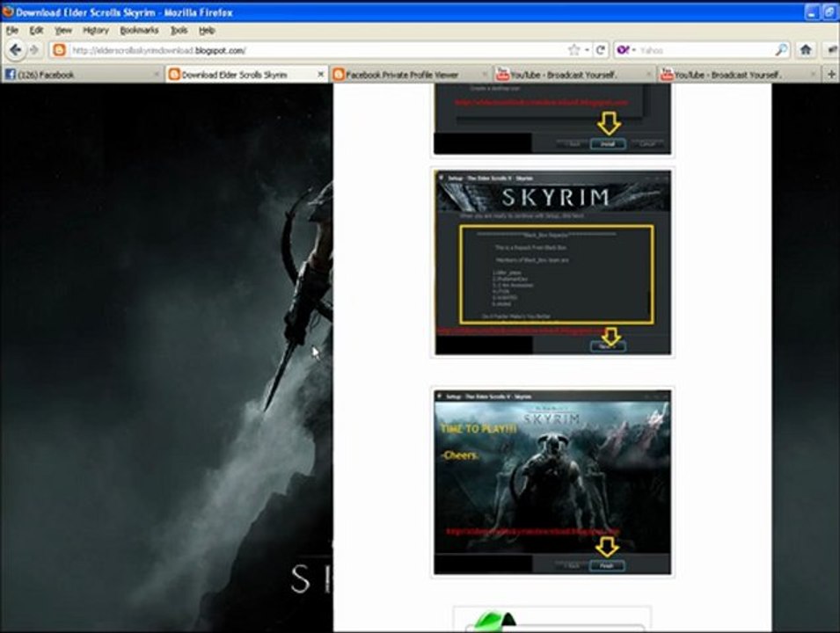Open the View menu
Screen dimensions: 840x633
62,31
